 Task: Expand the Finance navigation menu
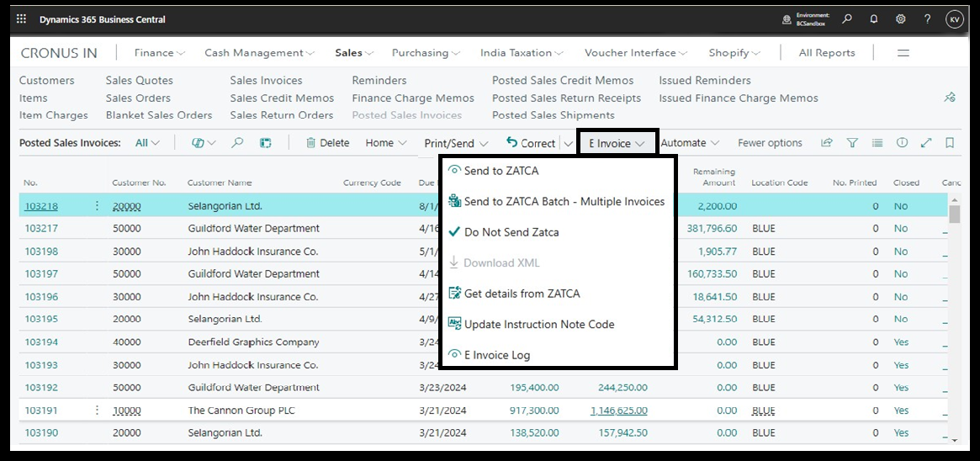160,53
